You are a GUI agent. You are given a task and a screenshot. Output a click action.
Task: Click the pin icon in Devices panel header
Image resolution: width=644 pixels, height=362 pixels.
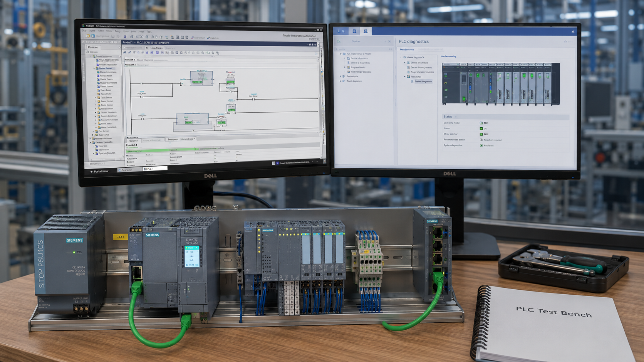389,42
